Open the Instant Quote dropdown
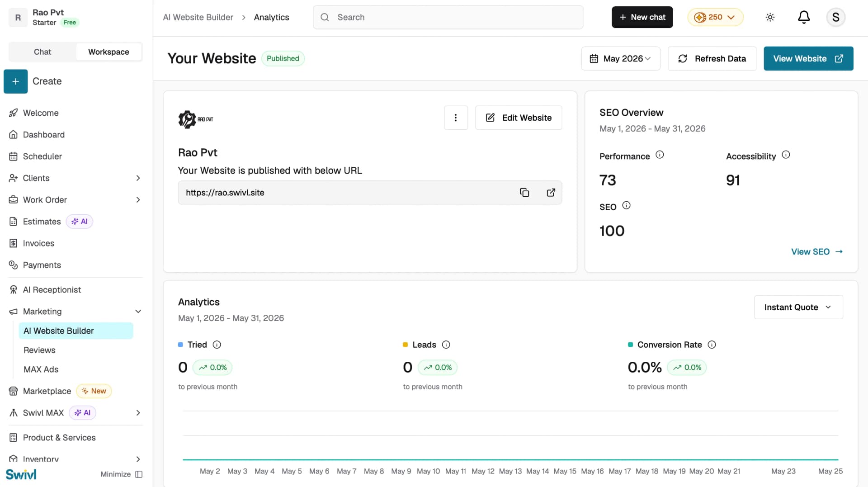The height and width of the screenshot is (487, 868). tap(798, 307)
